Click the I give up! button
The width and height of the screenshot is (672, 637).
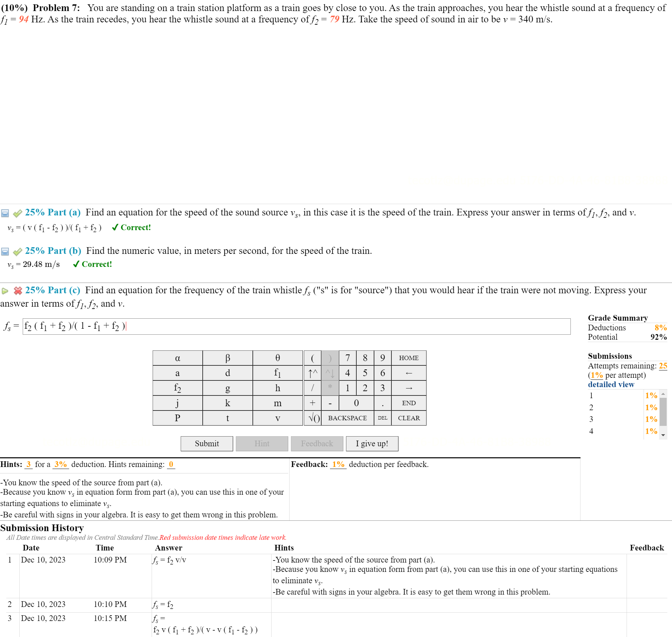(372, 444)
